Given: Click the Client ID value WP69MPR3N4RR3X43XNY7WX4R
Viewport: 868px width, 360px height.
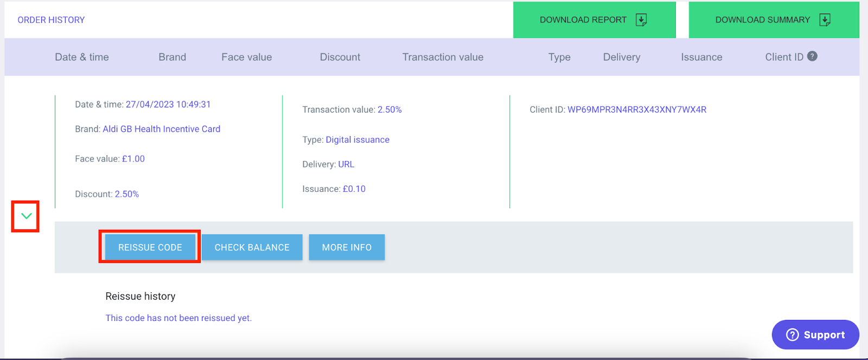Looking at the screenshot, I should click(x=637, y=110).
